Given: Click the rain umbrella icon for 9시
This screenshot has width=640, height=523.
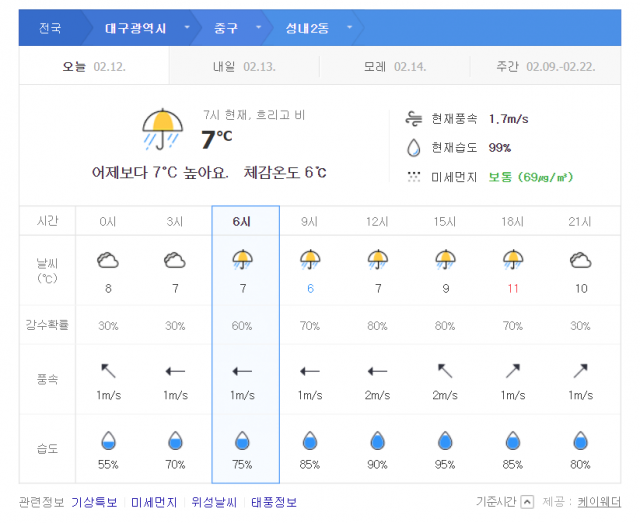Looking at the screenshot, I should [310, 259].
